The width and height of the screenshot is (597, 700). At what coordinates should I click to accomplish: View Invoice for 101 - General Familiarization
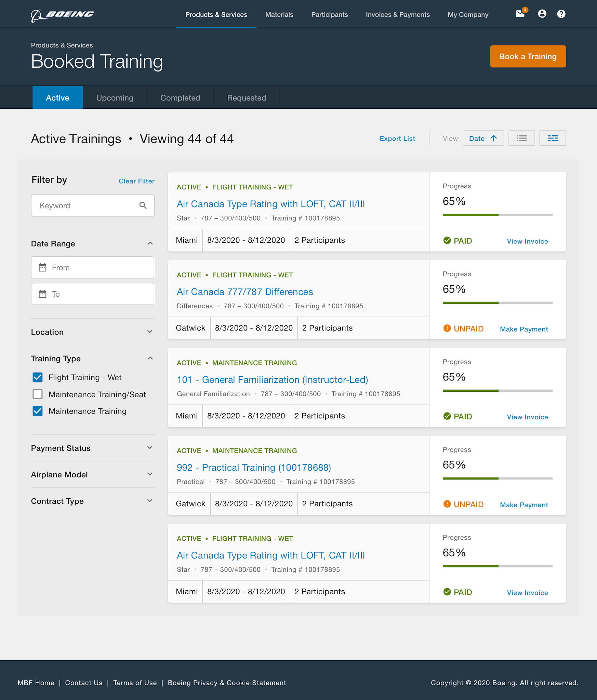527,417
